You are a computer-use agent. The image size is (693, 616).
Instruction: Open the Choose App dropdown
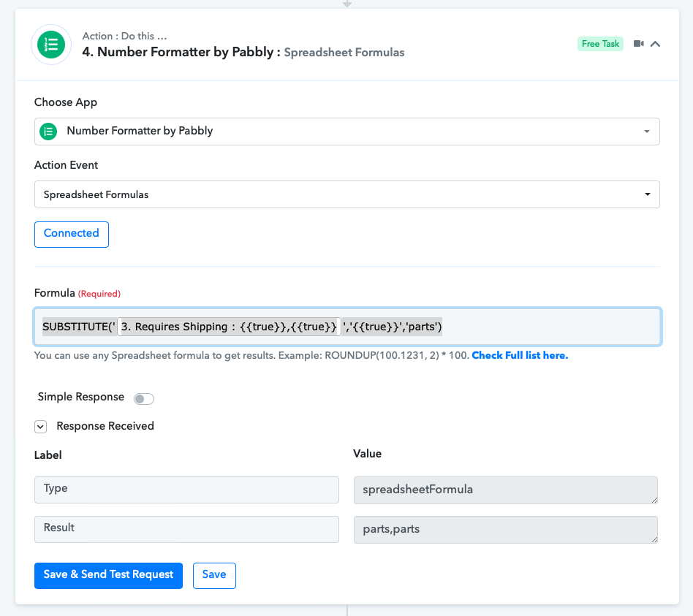(347, 132)
